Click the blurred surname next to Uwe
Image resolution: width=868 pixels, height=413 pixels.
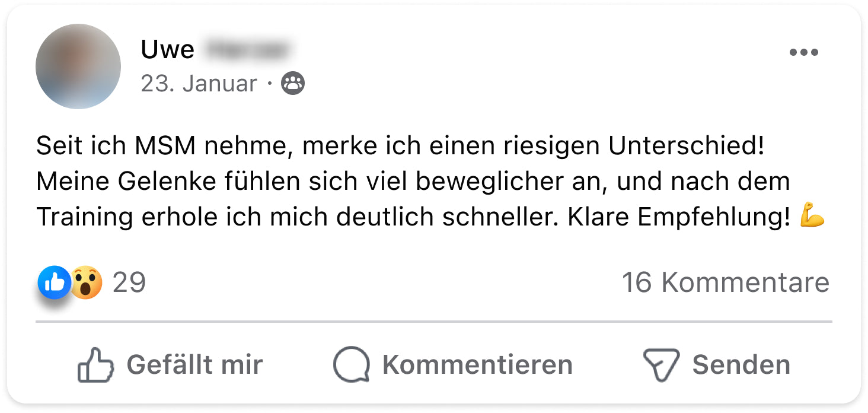[x=248, y=50]
